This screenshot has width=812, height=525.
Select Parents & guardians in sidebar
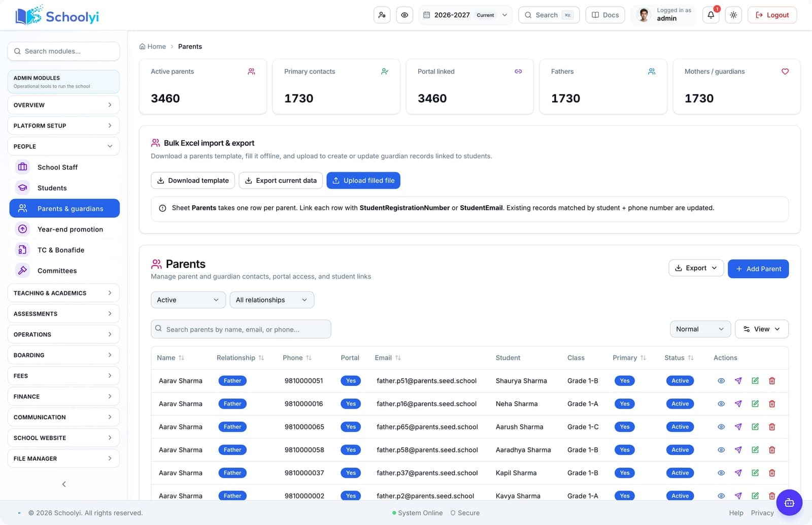click(64, 208)
